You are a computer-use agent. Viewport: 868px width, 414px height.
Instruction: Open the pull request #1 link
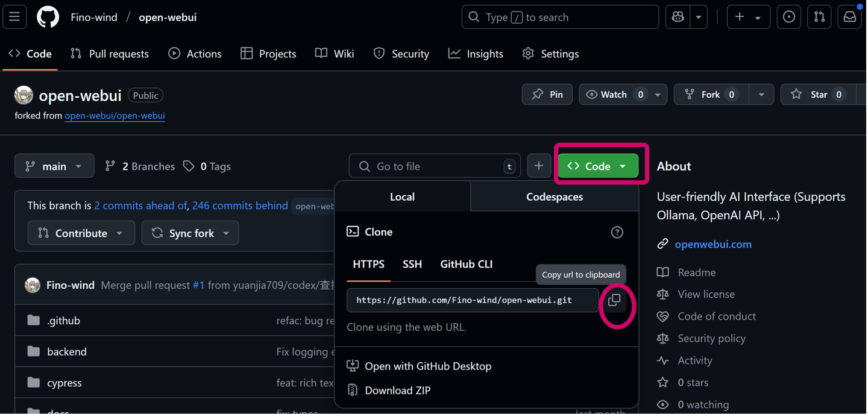(x=198, y=285)
